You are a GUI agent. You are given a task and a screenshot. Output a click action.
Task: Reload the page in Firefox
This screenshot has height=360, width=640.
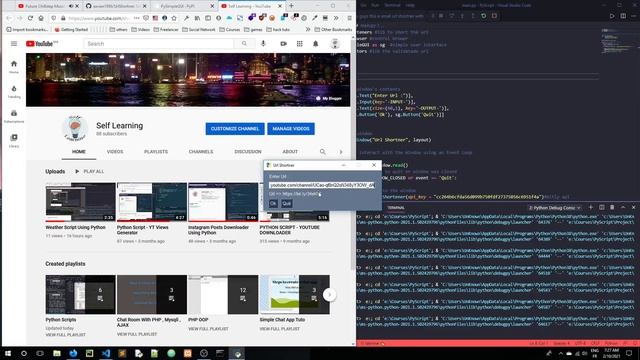(x=30, y=18)
